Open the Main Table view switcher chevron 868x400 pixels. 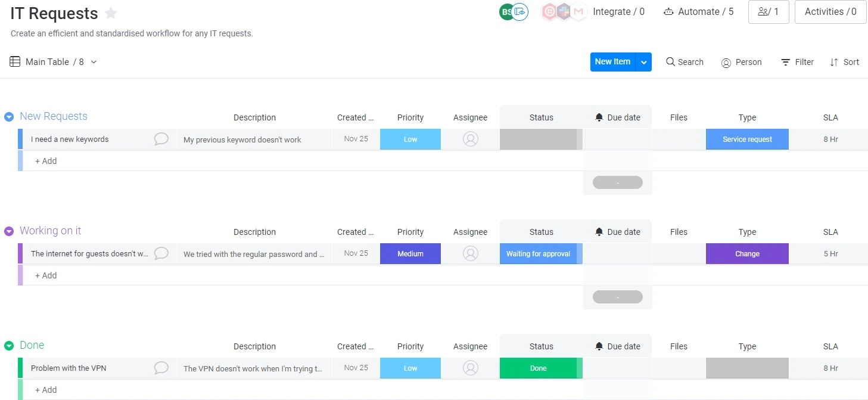tap(93, 61)
